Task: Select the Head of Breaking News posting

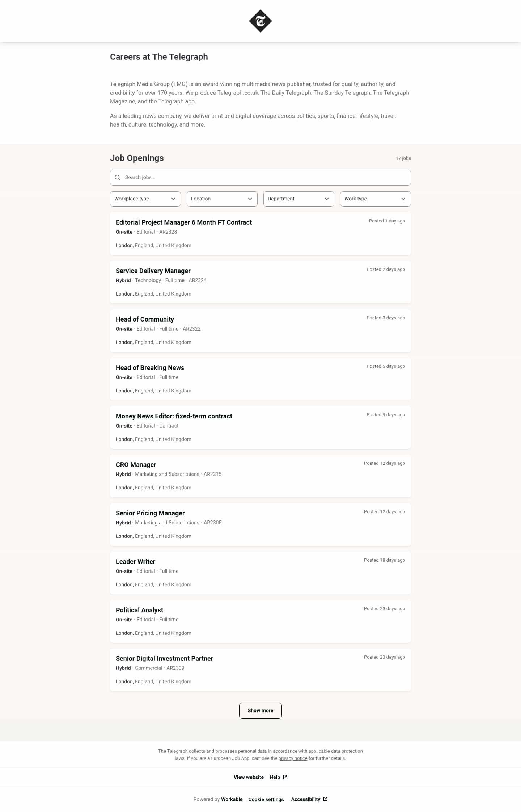Action: [x=150, y=368]
